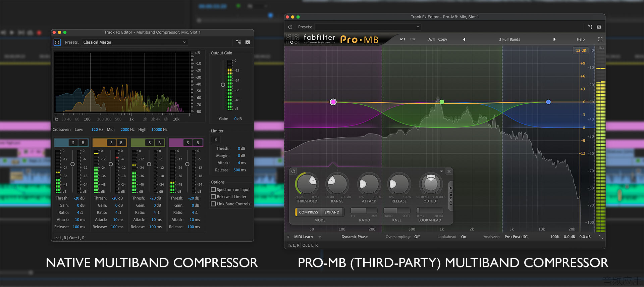Open the Classical Master presets dropdown
This screenshot has height=287, width=644.
135,42
